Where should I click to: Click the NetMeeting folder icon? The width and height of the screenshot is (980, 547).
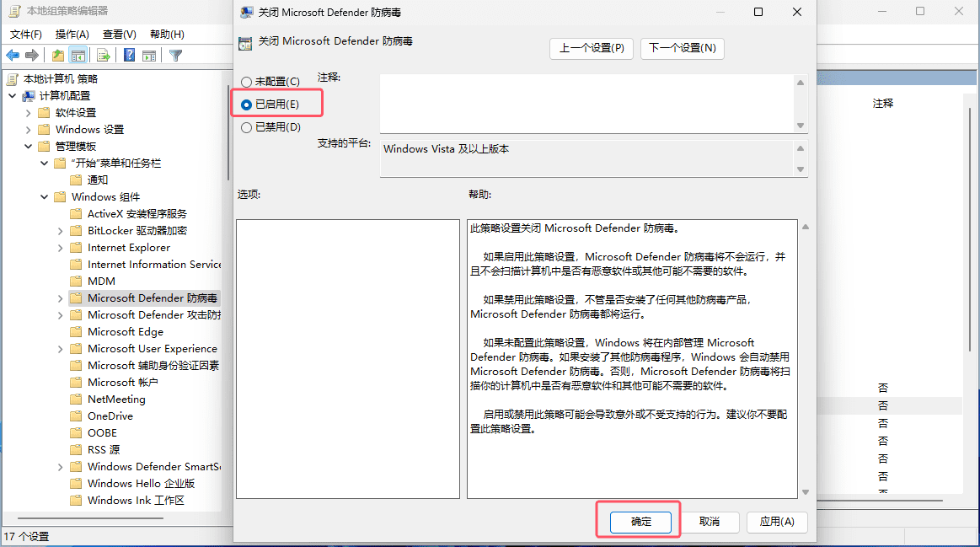pos(76,400)
